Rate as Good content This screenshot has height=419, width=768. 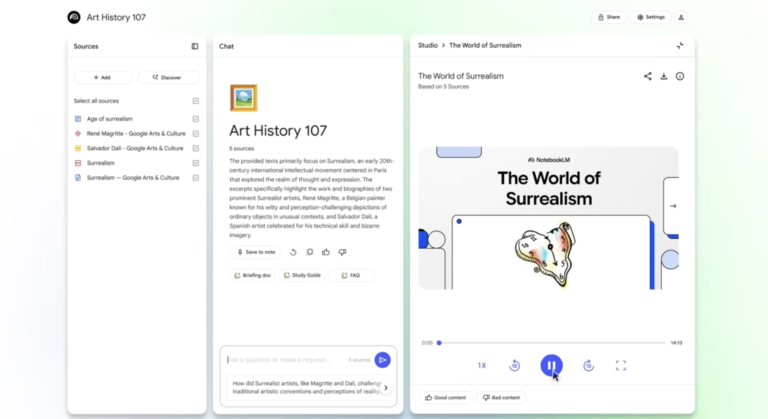(446, 397)
